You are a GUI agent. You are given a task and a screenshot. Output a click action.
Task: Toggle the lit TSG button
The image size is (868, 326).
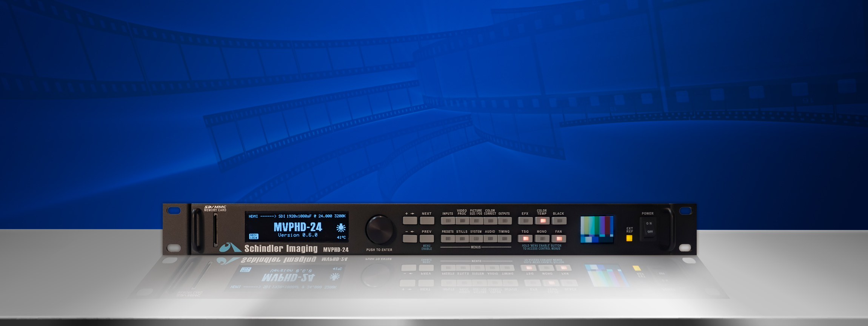click(525, 238)
